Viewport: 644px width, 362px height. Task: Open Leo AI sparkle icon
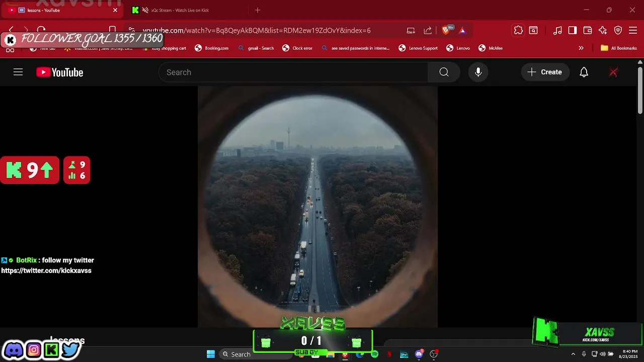click(603, 30)
